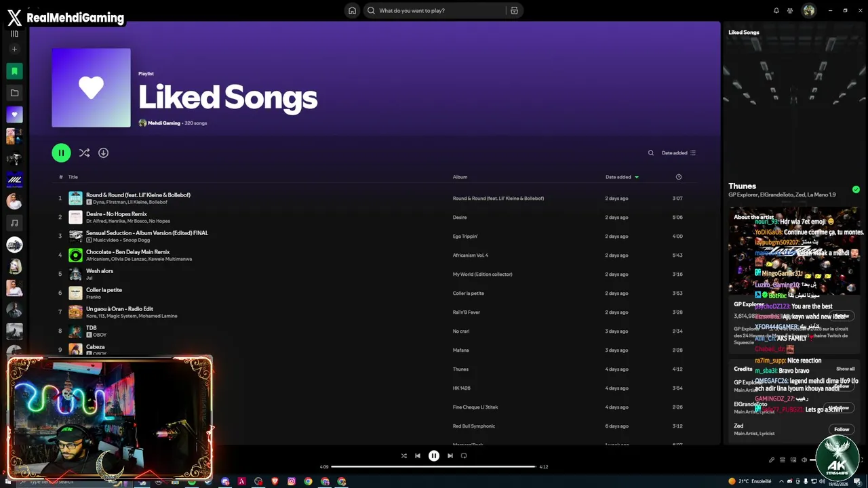Open the playlist folder in the sidebar
The height and width of the screenshot is (488, 868).
pyautogui.click(x=14, y=92)
